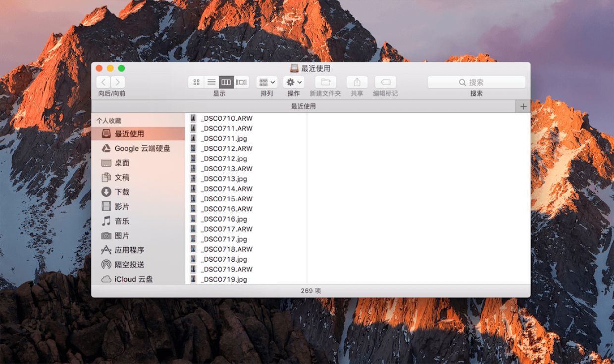Click the 隔空投送 AirDrop icon

(106, 265)
